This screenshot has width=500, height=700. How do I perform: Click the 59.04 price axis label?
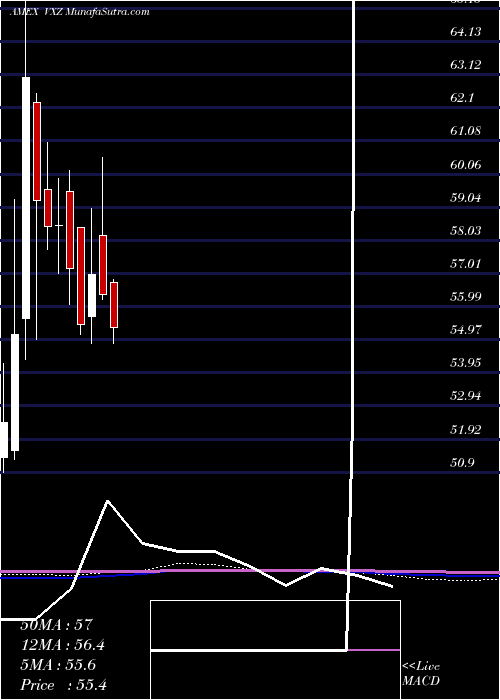(x=467, y=198)
